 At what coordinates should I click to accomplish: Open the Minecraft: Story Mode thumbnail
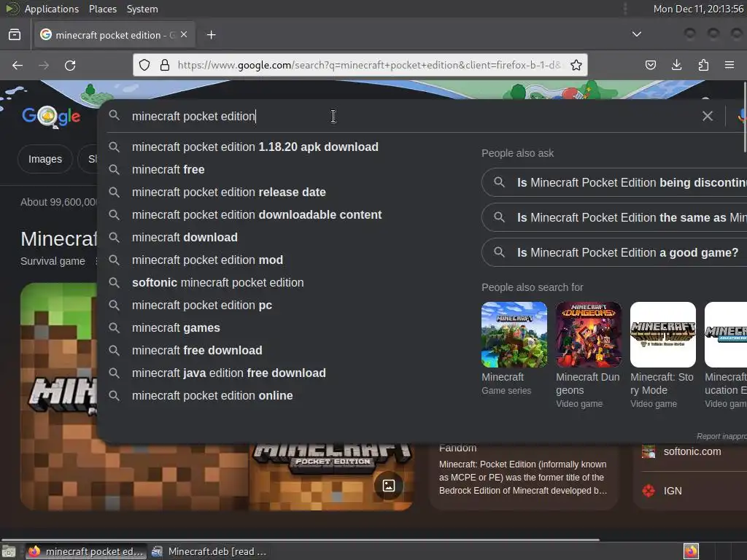coord(662,334)
